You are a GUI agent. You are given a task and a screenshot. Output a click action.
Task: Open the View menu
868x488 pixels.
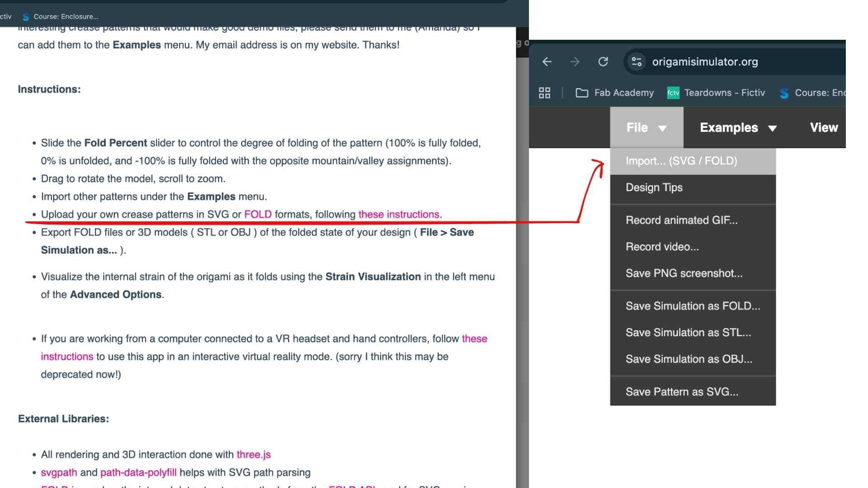click(x=824, y=127)
